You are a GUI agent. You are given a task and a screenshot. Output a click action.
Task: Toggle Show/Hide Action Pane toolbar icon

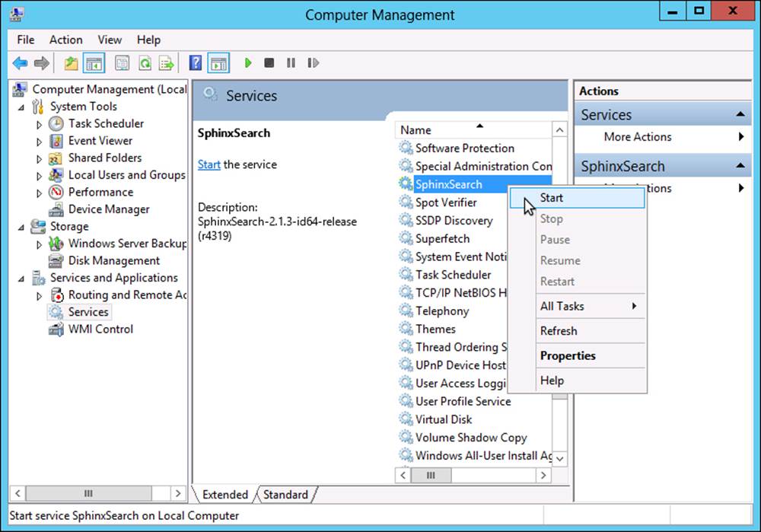pos(218,63)
